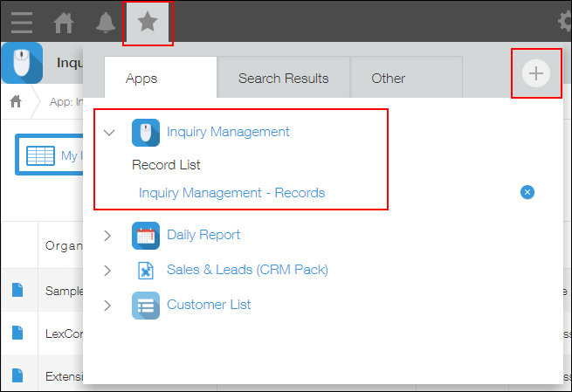The width and height of the screenshot is (572, 392).
Task: Expand the Sales & Leads section
Action: [108, 270]
